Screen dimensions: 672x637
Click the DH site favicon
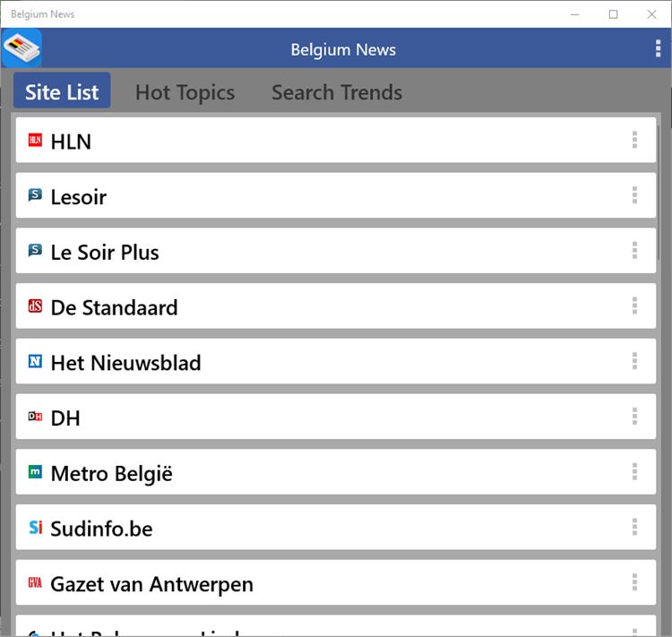[35, 417]
